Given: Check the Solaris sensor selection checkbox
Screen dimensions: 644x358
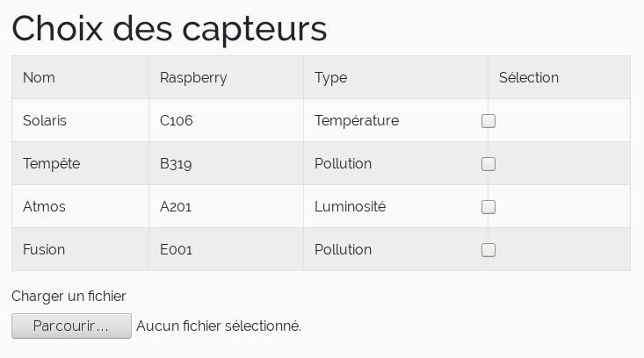Looking at the screenshot, I should [488, 121].
